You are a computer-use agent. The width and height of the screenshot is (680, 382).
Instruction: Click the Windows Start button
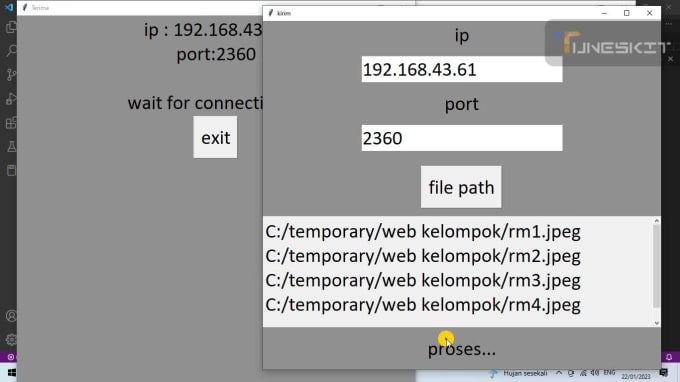[12, 373]
